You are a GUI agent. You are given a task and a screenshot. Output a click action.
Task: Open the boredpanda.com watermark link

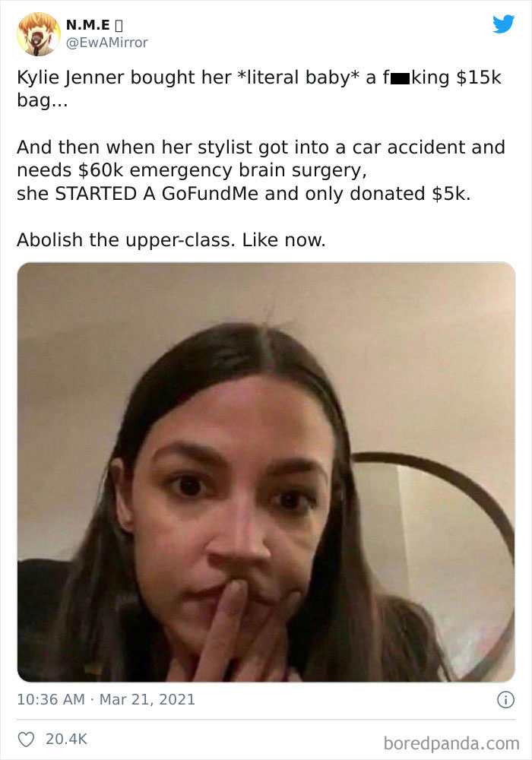(x=451, y=743)
